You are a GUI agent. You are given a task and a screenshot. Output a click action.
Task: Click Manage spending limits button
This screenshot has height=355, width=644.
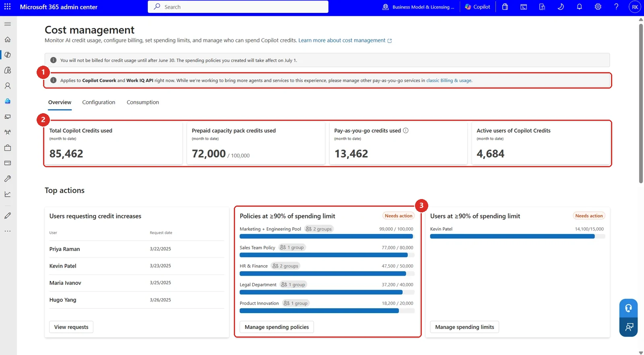[x=464, y=327]
